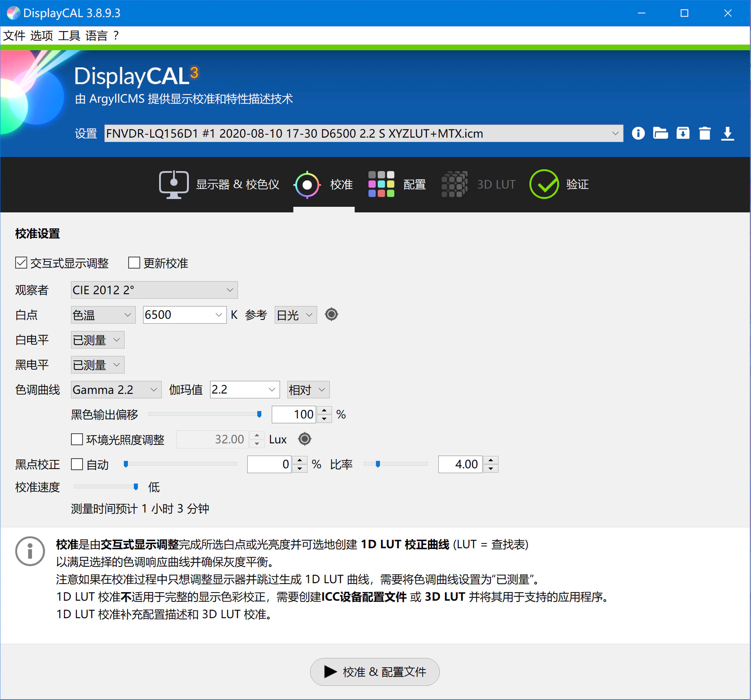The image size is (751, 700).
Task: Click the 测量时间预计 1 小时 3 分钟 text
Action: [140, 509]
